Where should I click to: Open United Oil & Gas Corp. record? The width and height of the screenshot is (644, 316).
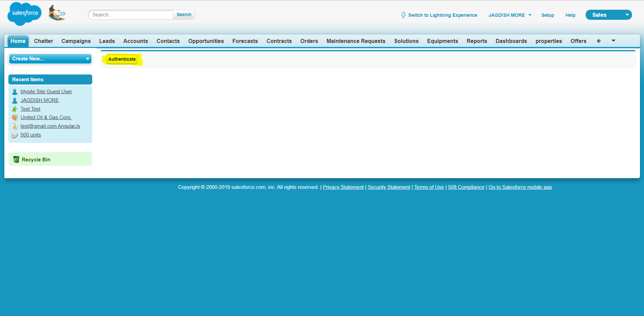pyautogui.click(x=46, y=117)
